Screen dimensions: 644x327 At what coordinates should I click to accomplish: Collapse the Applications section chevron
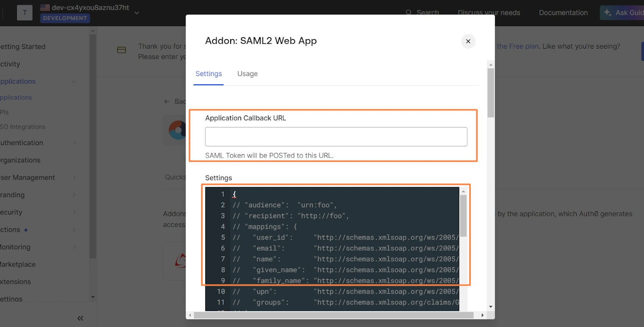(74, 82)
